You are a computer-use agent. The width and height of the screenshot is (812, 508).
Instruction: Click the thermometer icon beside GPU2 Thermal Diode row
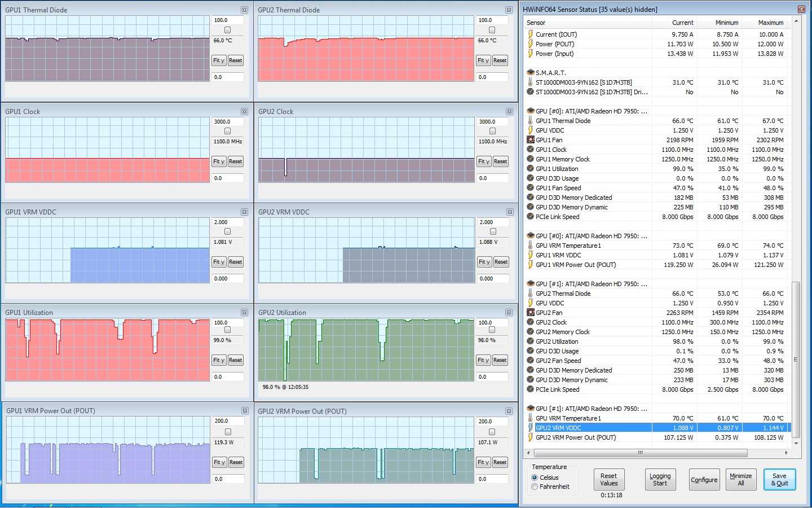530,294
